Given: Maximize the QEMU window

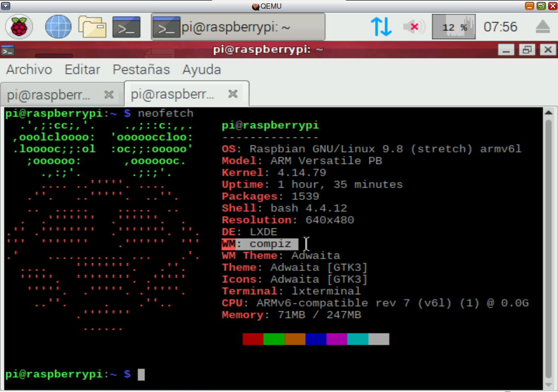Looking at the screenshot, I should point(541,6).
